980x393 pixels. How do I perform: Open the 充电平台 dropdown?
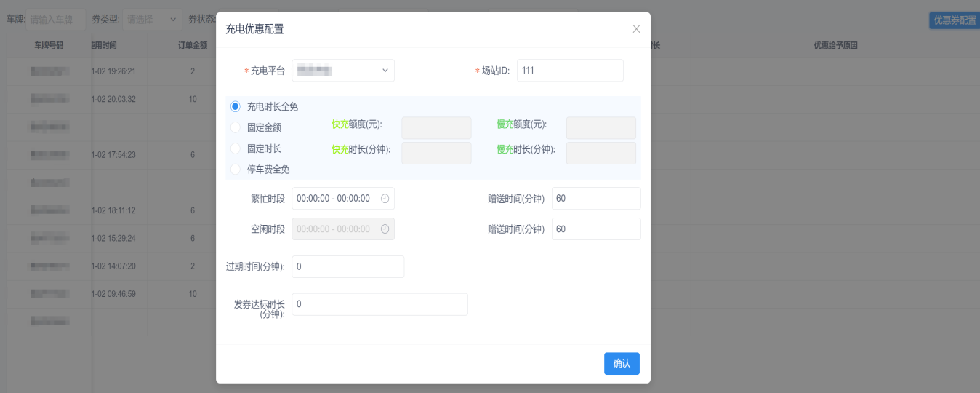click(x=343, y=71)
